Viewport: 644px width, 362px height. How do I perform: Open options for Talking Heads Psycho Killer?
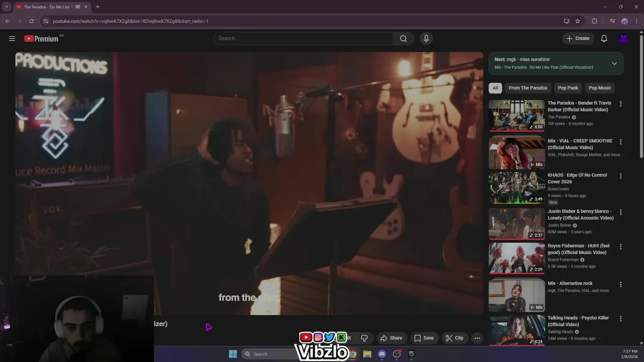[x=620, y=319]
